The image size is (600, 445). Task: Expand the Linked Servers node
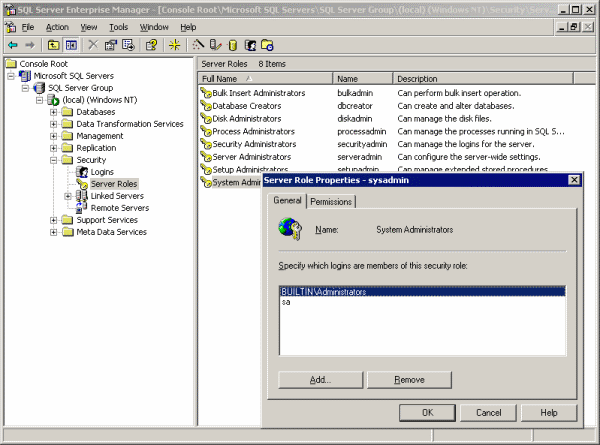tap(68, 196)
